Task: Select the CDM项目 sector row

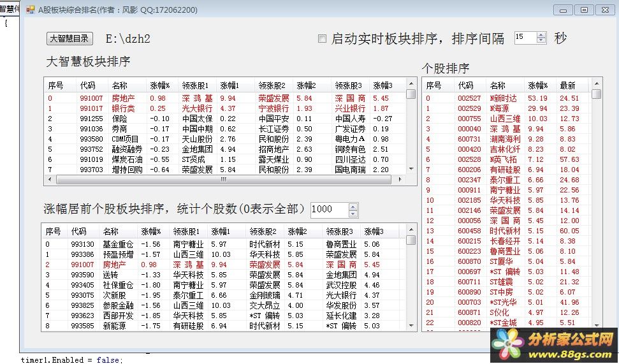Action: tap(225, 139)
